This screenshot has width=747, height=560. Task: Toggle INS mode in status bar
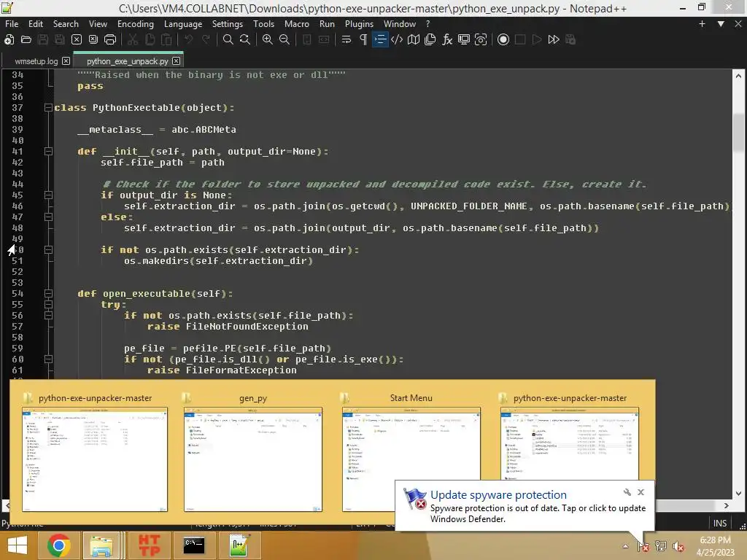[x=719, y=523]
